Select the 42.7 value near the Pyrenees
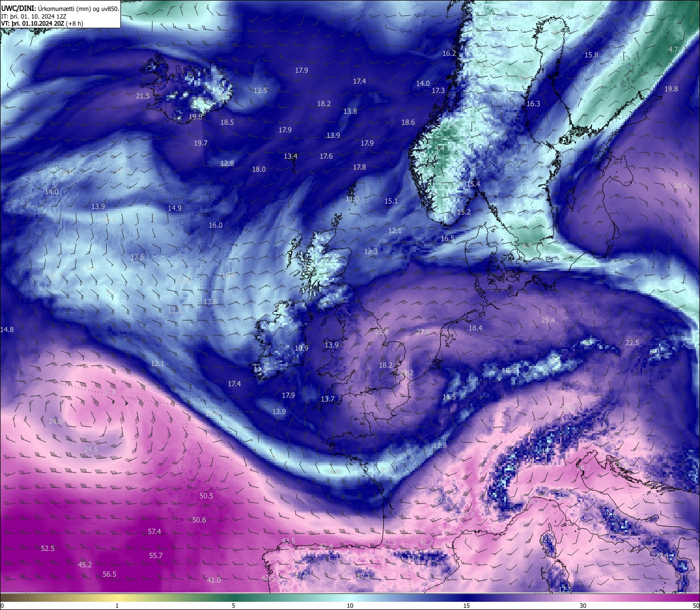The image size is (700, 610). click(x=426, y=543)
